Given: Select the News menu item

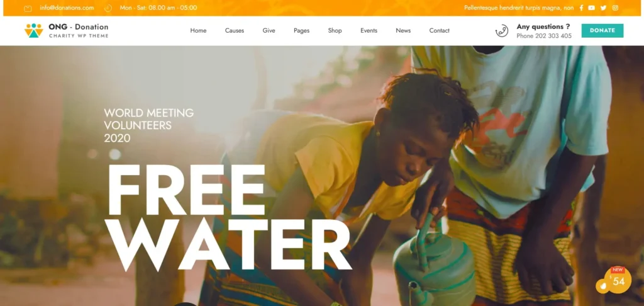Looking at the screenshot, I should [403, 30].
